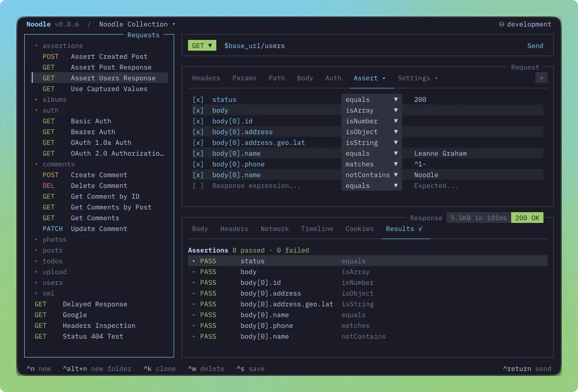Toggle the status assertion checkbox
The height and width of the screenshot is (392, 578).
[198, 100]
